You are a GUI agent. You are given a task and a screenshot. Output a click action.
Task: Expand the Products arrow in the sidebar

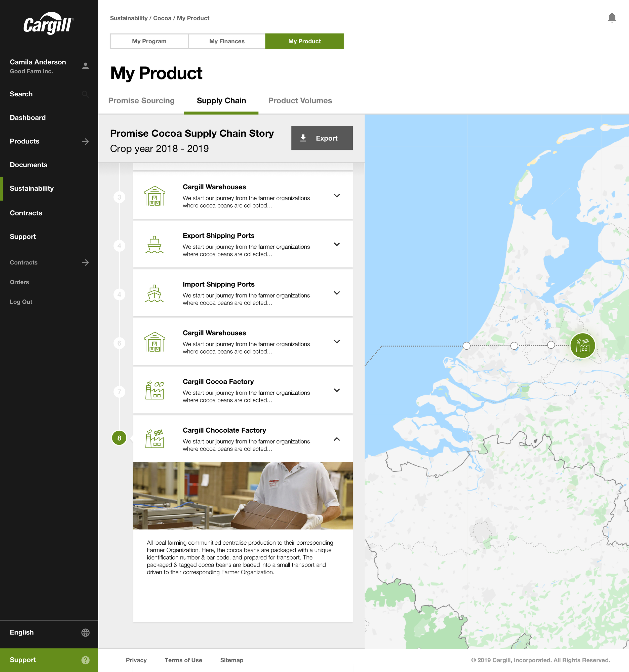pyautogui.click(x=86, y=141)
